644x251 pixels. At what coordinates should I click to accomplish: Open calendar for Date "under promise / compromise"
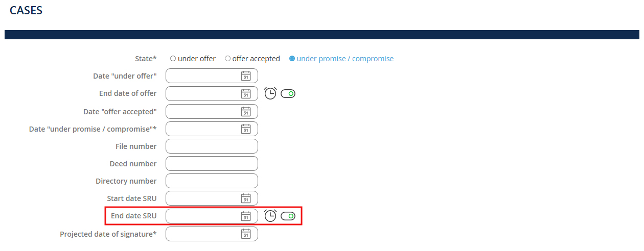(246, 129)
